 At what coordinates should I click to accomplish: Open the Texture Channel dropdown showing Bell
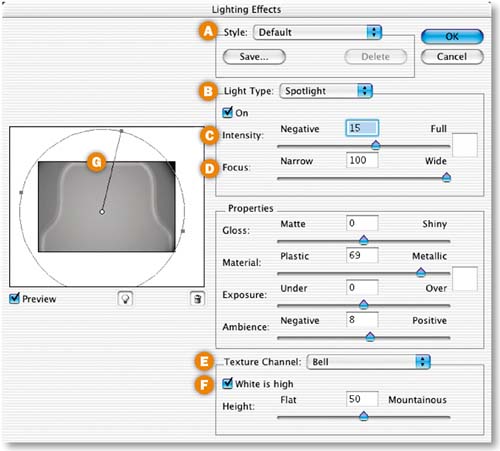(x=369, y=362)
